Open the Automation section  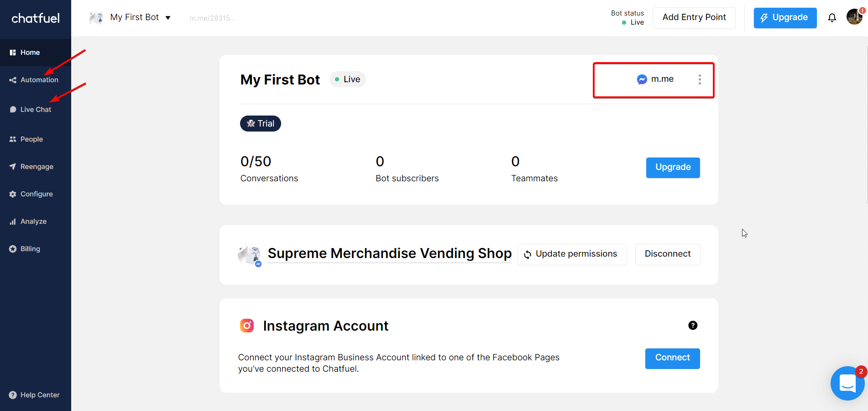click(36, 80)
